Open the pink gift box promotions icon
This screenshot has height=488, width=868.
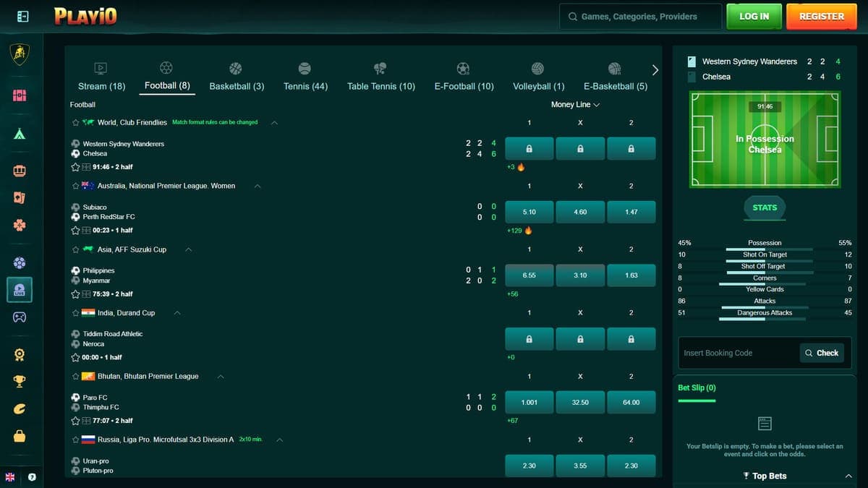click(20, 95)
